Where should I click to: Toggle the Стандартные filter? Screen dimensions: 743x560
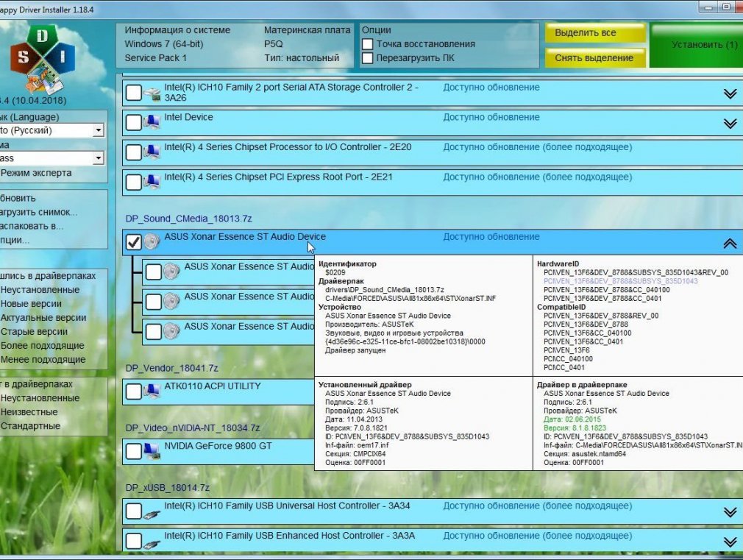coord(30,426)
